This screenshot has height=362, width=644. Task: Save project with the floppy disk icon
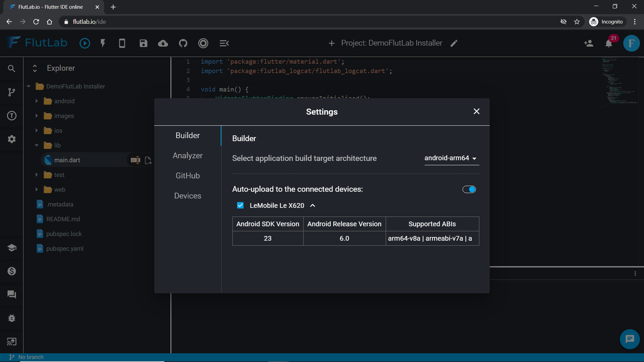[x=144, y=43]
